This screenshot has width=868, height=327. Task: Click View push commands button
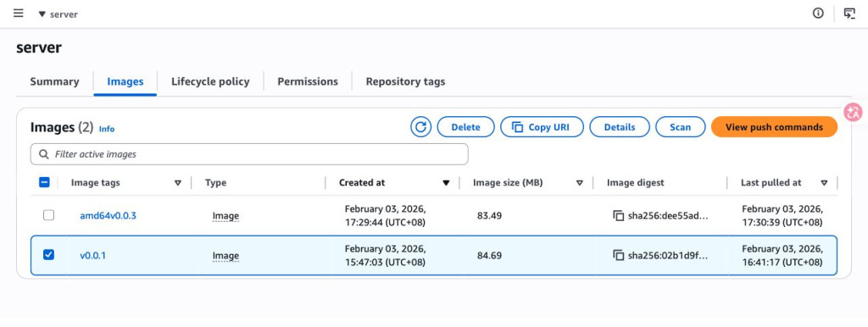tap(774, 127)
